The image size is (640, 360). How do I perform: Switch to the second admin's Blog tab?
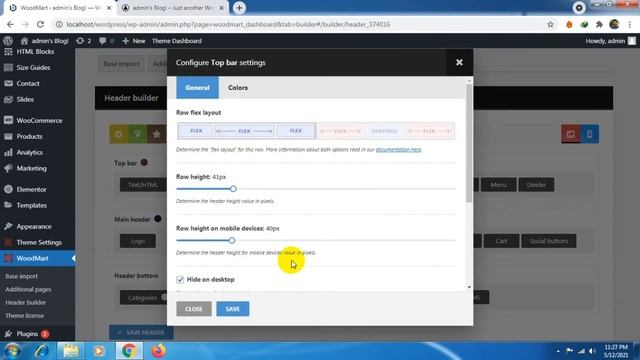tap(173, 8)
